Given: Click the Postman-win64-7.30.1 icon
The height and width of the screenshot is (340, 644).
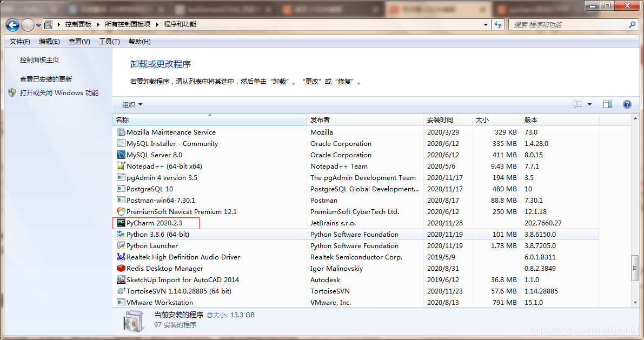Looking at the screenshot, I should coord(121,201).
